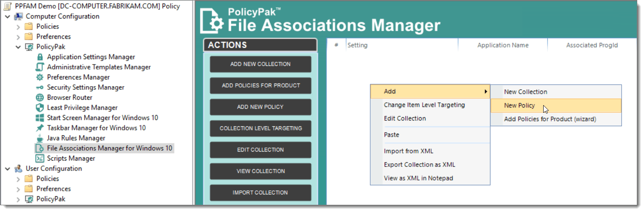This screenshot has width=644, height=212.
Task: Click the Computer Configuration node icon
Action: point(18,16)
